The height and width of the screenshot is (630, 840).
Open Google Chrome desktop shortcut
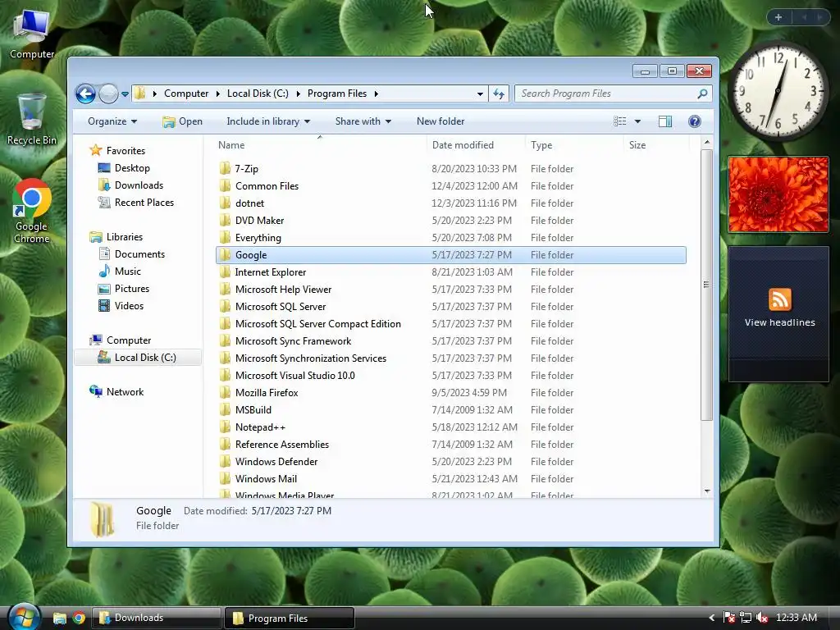click(x=32, y=211)
